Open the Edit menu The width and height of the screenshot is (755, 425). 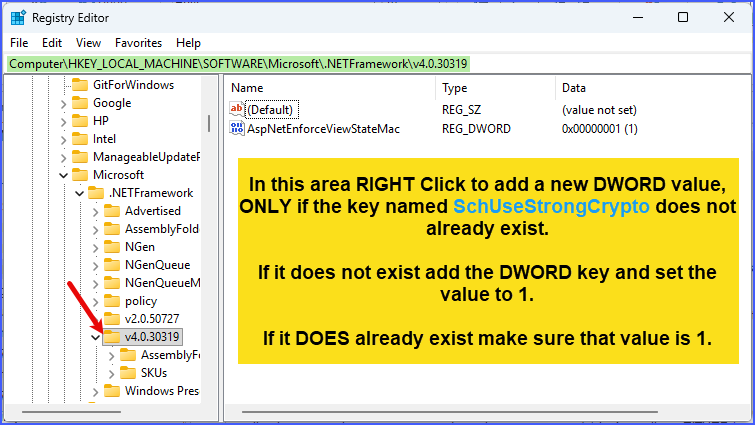point(52,43)
